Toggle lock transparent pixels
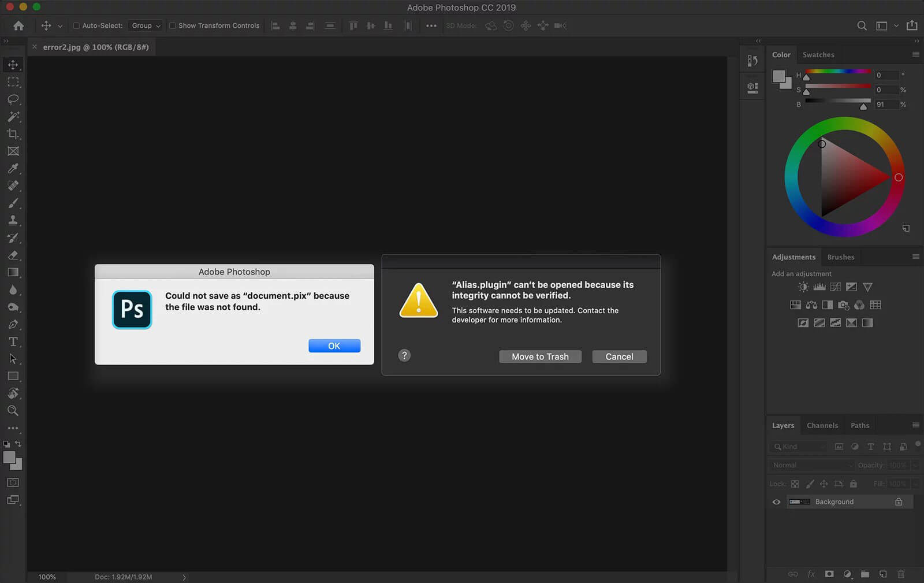 (795, 484)
